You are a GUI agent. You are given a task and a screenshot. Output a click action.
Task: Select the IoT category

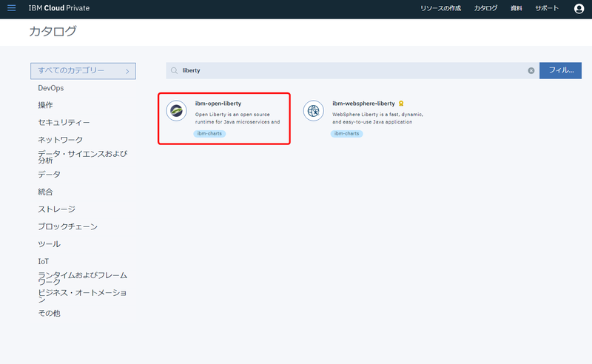(x=43, y=261)
